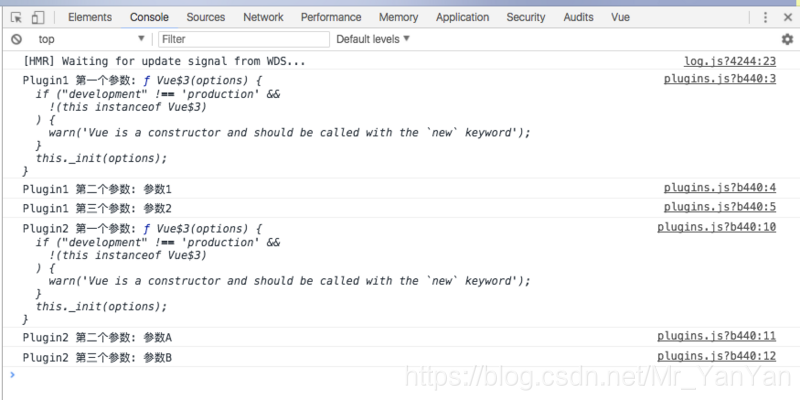The height and width of the screenshot is (400, 800).
Task: Open the plugins.js?b440:3 source link
Action: [719, 79]
